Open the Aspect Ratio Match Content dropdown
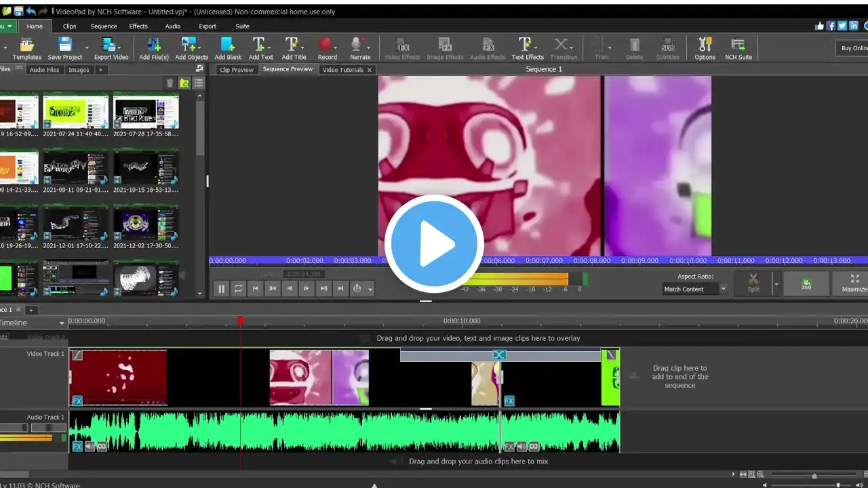 [x=694, y=289]
